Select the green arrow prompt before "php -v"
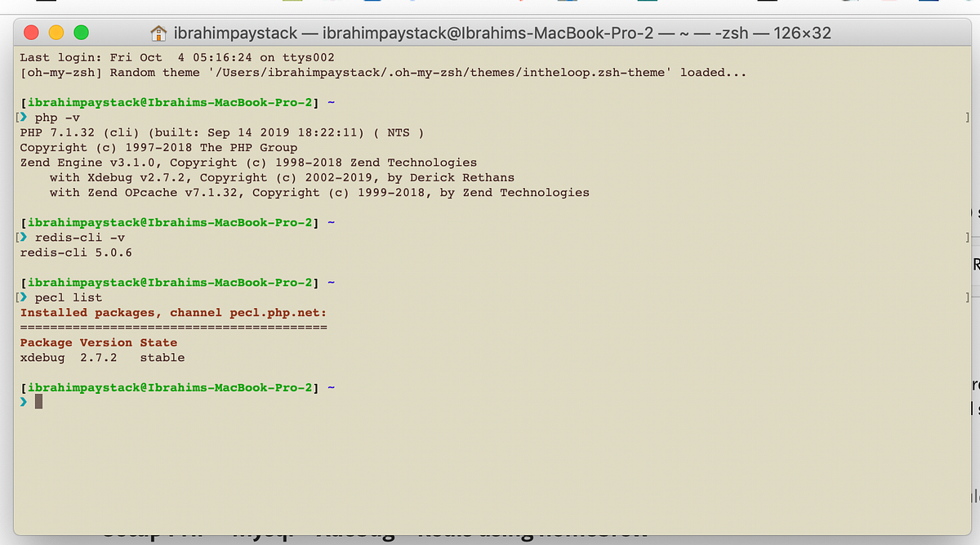Viewport: 980px width, 545px height. [x=24, y=117]
